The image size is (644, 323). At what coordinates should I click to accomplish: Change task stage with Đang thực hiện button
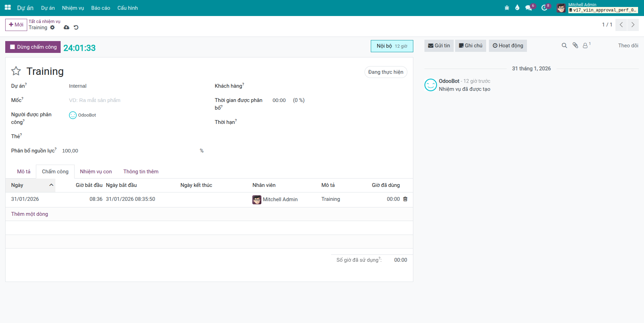386,72
